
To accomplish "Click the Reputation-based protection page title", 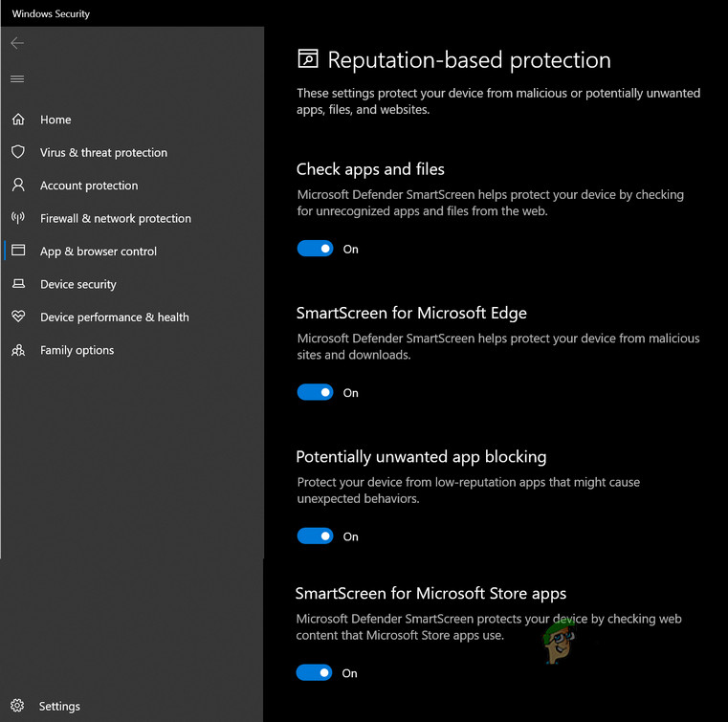I will pos(470,60).
